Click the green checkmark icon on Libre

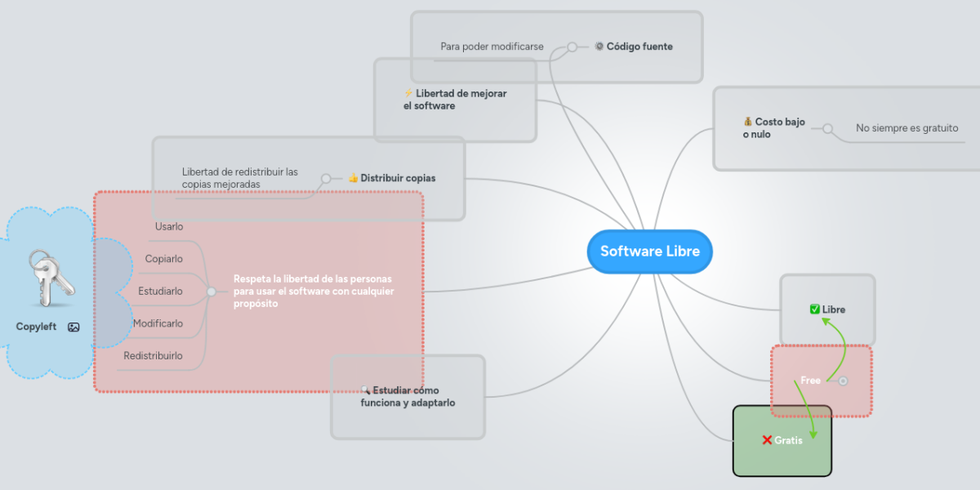[814, 309]
